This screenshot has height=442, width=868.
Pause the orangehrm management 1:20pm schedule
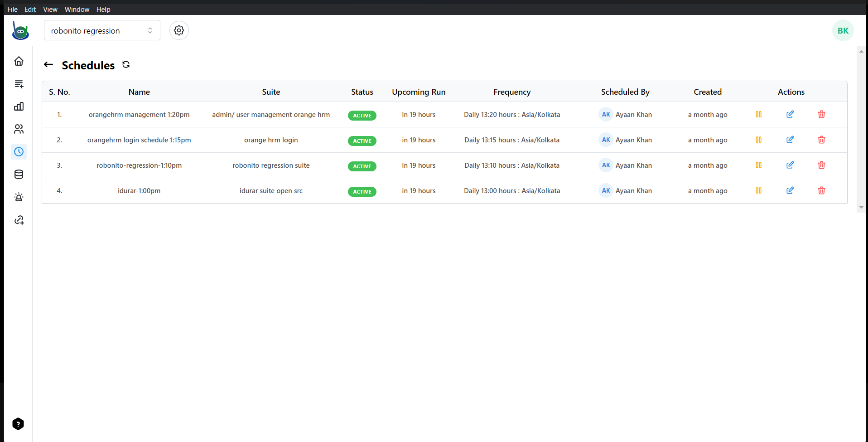[758, 115]
